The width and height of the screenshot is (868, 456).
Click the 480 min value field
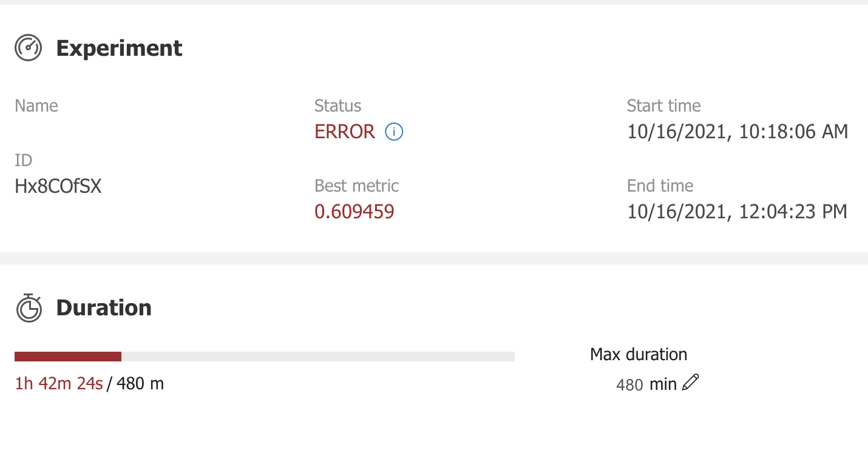pyautogui.click(x=631, y=384)
